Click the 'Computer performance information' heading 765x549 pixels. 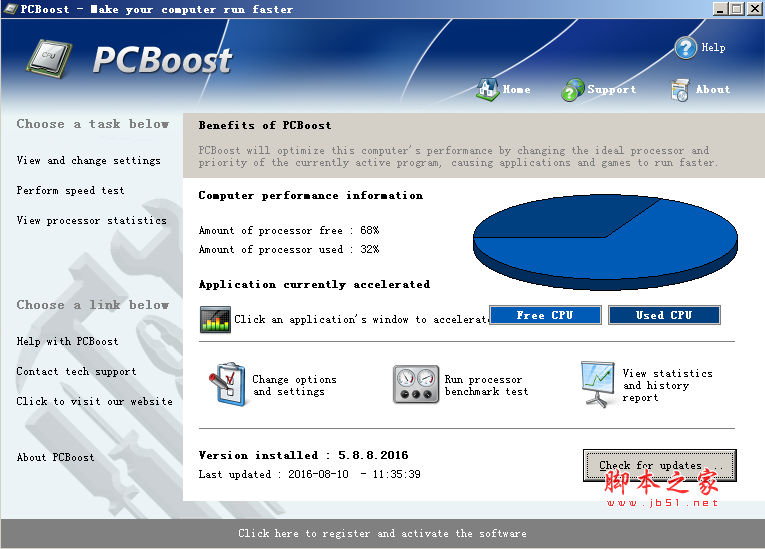click(311, 196)
